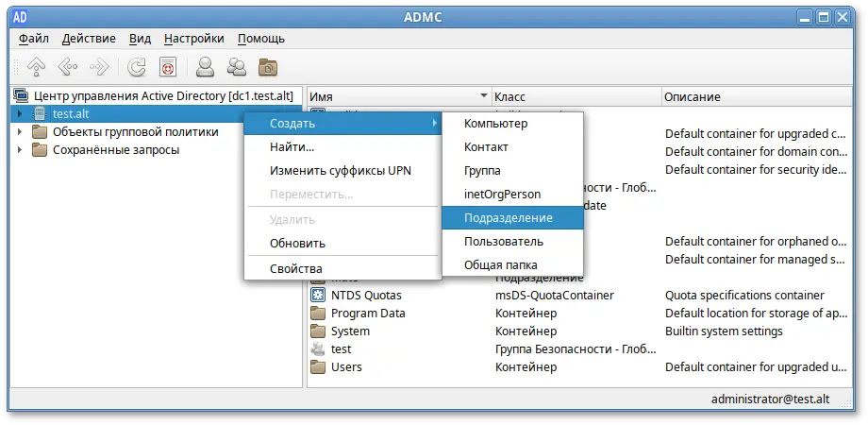Select Центр управления Active Directory root
Screen dimensions: 868x425
(163, 95)
